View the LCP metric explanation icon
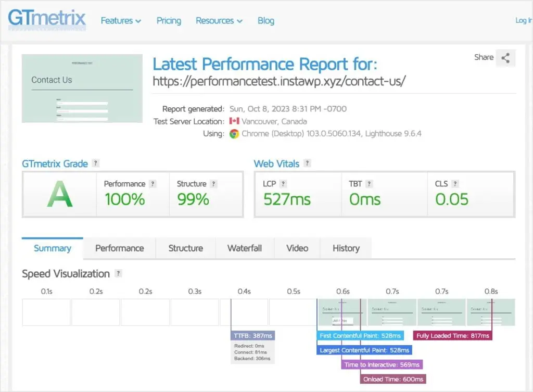The image size is (533, 392). [x=284, y=183]
